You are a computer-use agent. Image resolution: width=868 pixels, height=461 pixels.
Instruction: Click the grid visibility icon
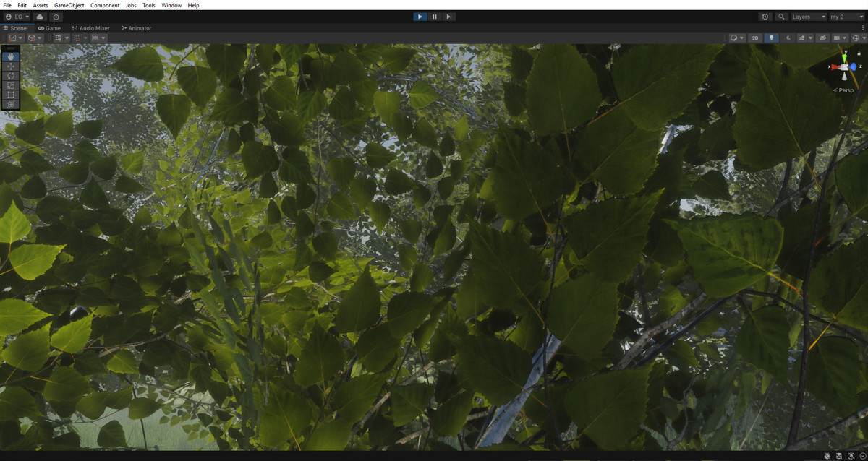point(59,38)
